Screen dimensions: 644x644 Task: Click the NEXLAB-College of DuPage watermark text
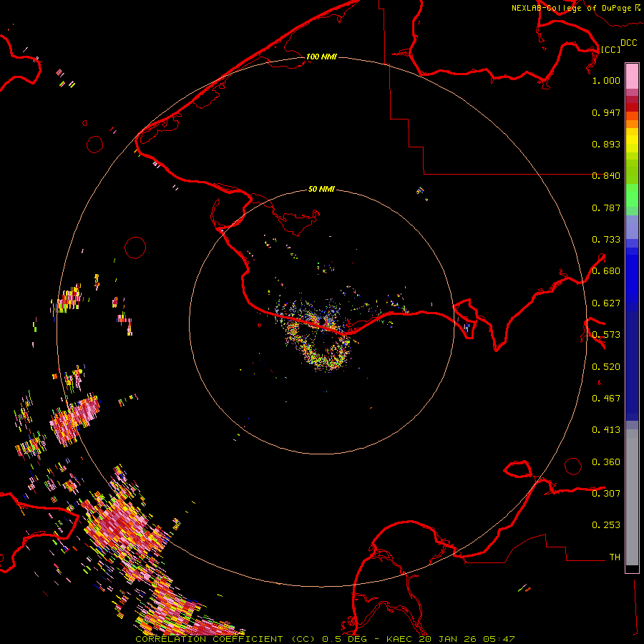(575, 8)
